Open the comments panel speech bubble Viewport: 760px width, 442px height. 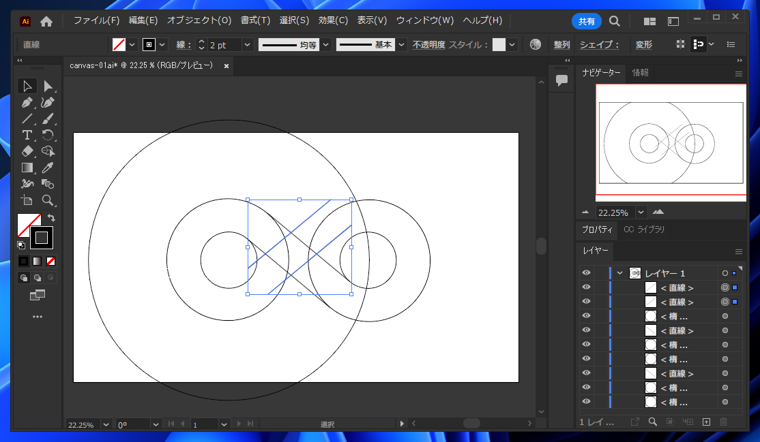click(x=562, y=80)
